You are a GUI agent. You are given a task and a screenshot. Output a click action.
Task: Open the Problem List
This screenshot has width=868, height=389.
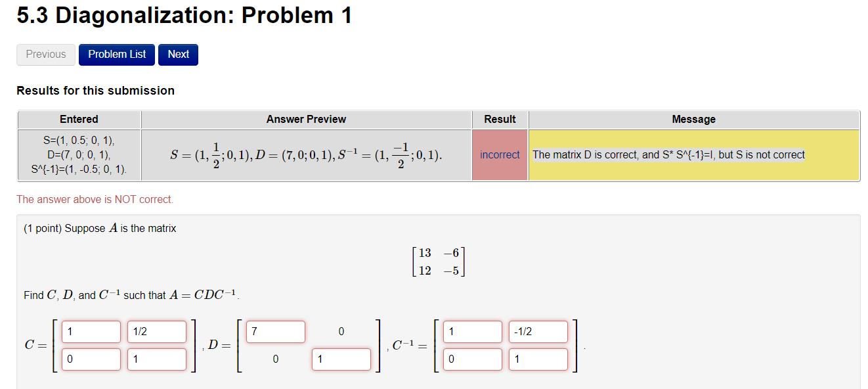coord(117,55)
